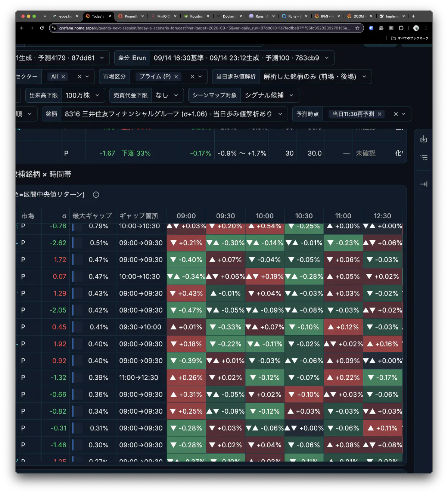Open Chrome's three-dot menu
Viewport: 448px width, 494px height.
click(x=426, y=28)
